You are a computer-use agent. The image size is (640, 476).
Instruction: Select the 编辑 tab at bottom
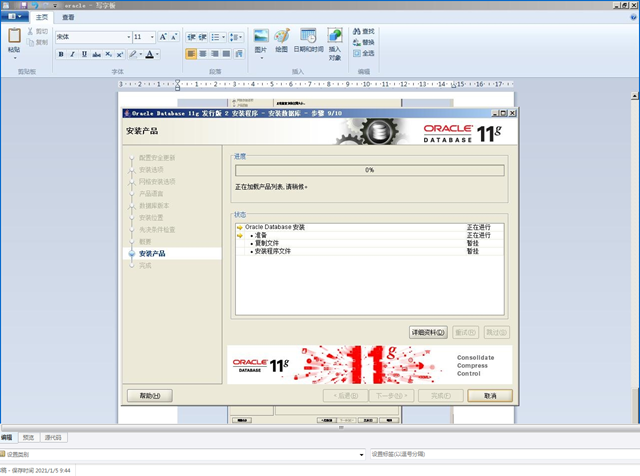tap(7, 437)
